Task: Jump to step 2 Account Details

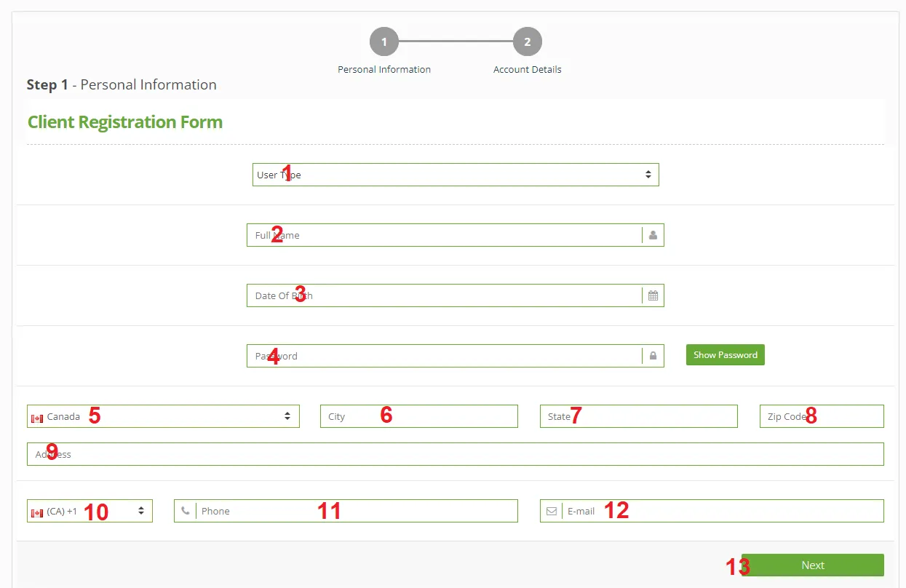Action: 527,42
